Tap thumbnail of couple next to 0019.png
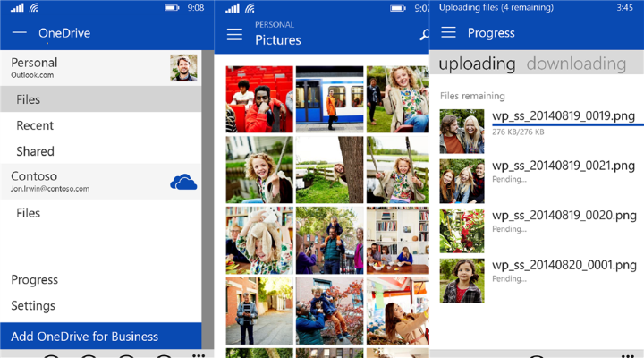Viewport: 644px width, 358px height. pyautogui.click(x=462, y=131)
